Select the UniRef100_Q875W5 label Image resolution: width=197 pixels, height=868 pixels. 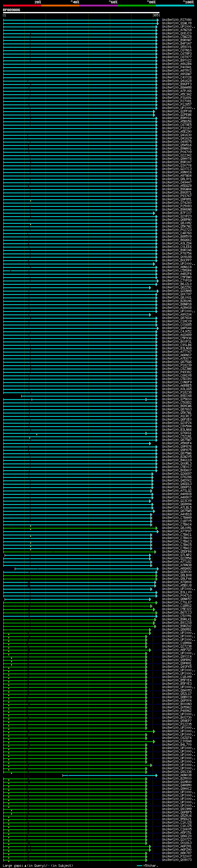(177, 511)
